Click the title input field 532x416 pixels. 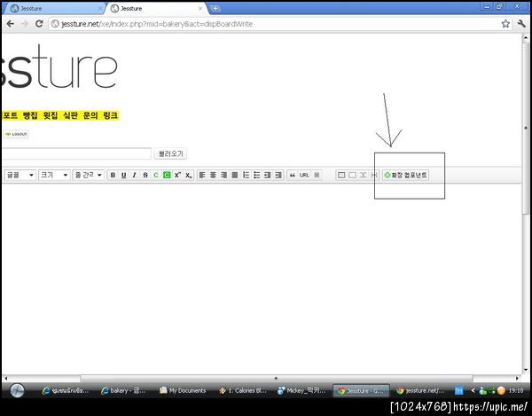point(76,153)
